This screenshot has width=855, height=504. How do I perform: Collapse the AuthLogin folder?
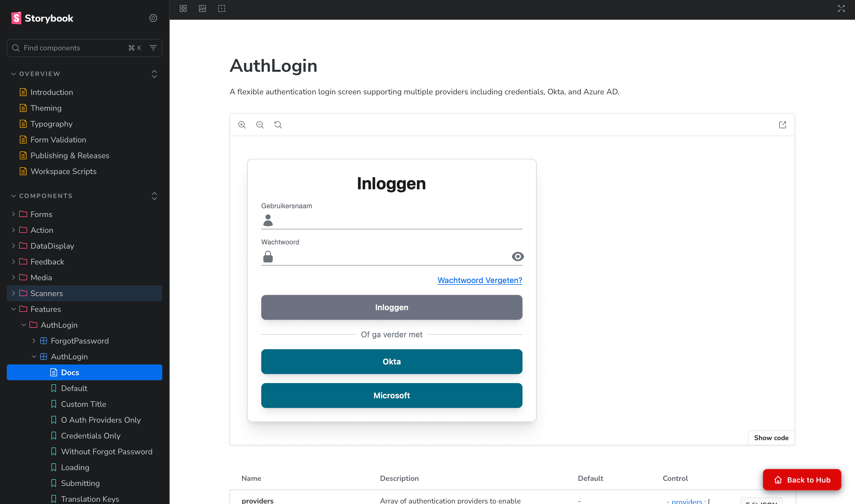pos(84,325)
